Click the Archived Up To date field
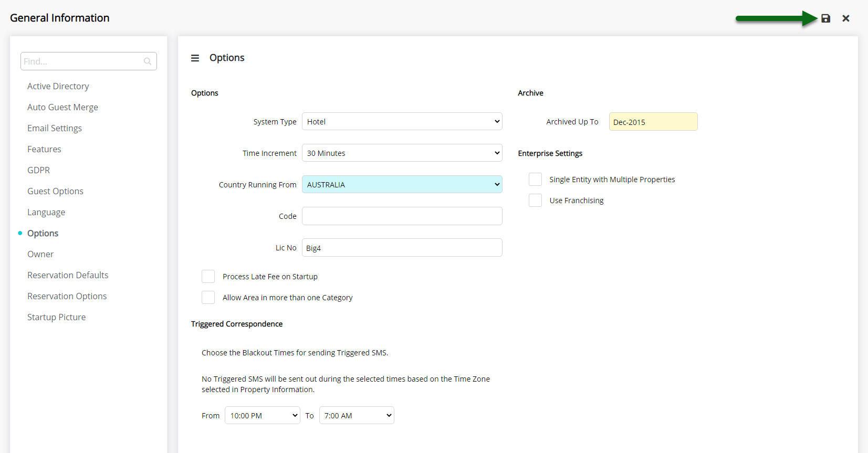Image resolution: width=868 pixels, height=453 pixels. (x=653, y=122)
